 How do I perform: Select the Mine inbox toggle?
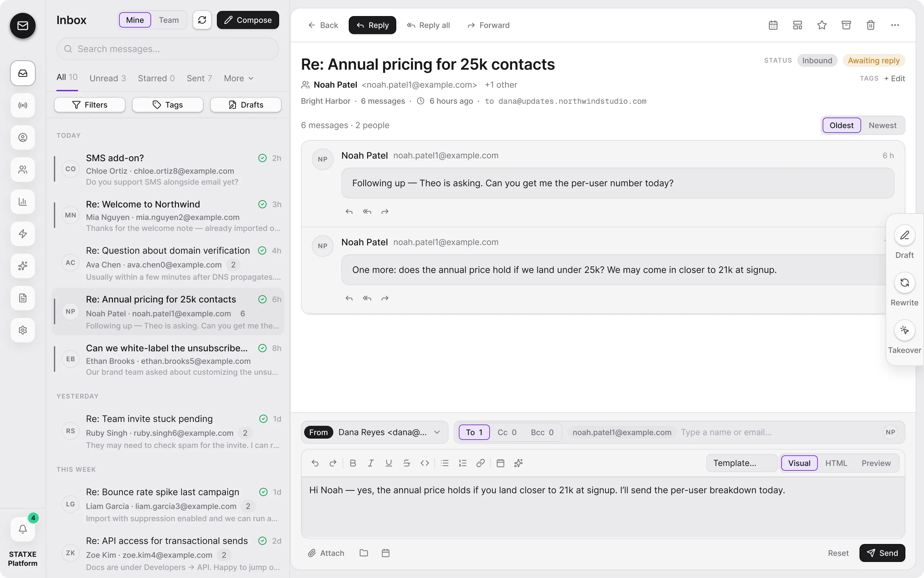point(135,20)
